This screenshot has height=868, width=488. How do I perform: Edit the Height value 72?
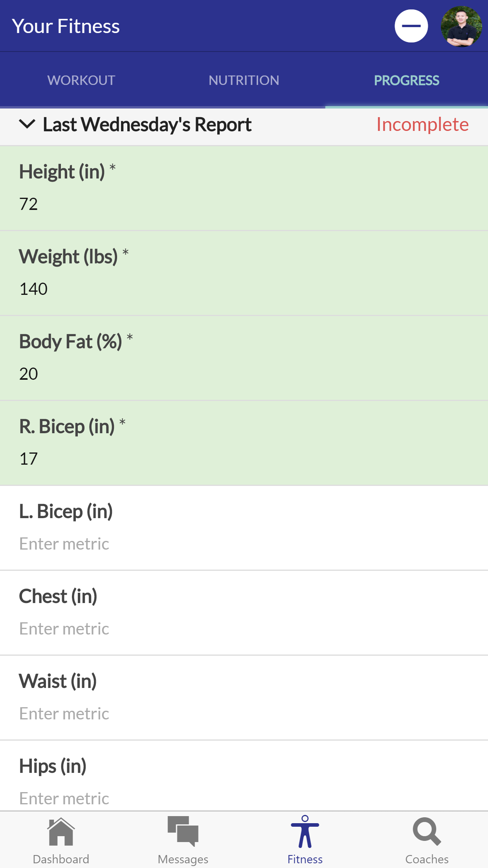29,204
